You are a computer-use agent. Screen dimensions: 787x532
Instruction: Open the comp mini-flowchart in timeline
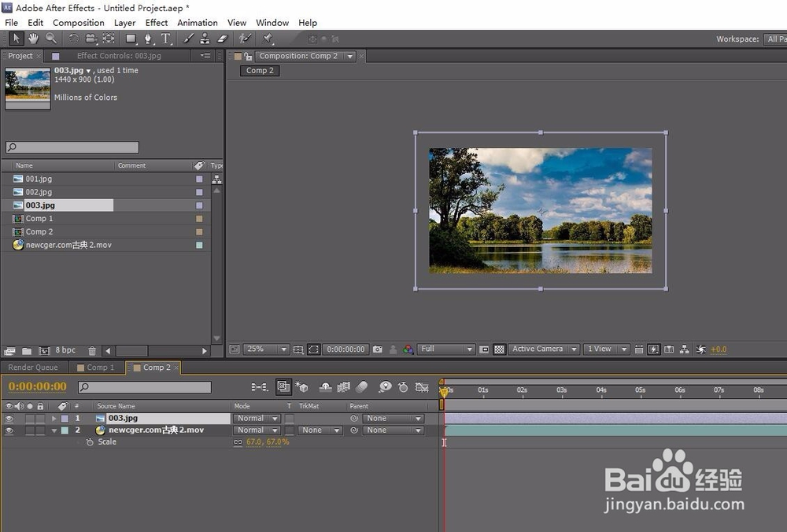260,387
